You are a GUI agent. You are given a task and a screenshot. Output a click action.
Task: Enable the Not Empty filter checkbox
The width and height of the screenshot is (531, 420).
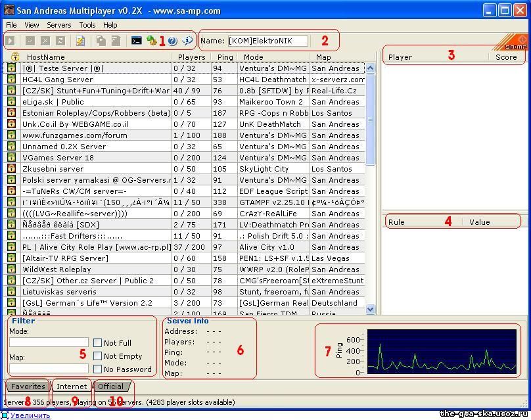97,356
